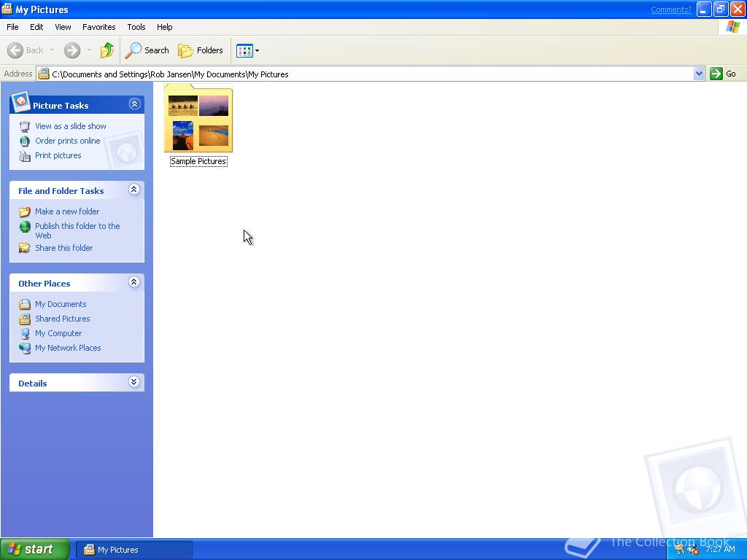Viewport: 747px width, 560px height.
Task: Expand the Details panel
Action: tap(134, 382)
